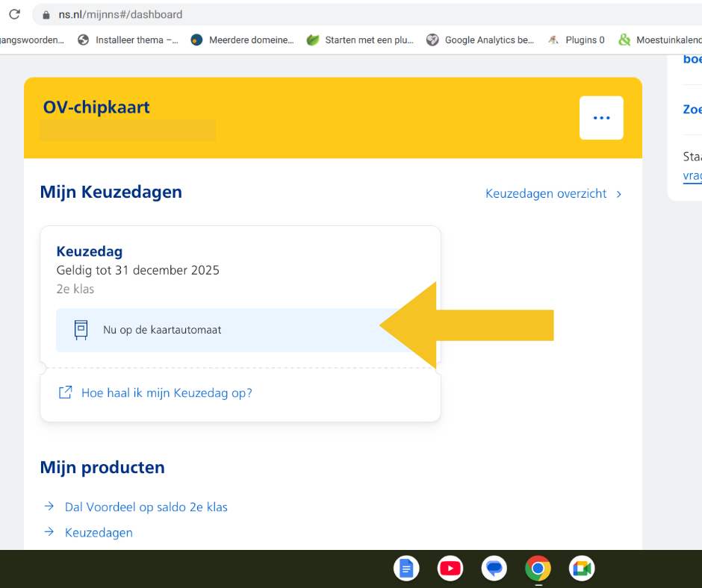The height and width of the screenshot is (588, 702).
Task: Select 'Nu op de kaartautomaat' status bar
Action: click(240, 331)
